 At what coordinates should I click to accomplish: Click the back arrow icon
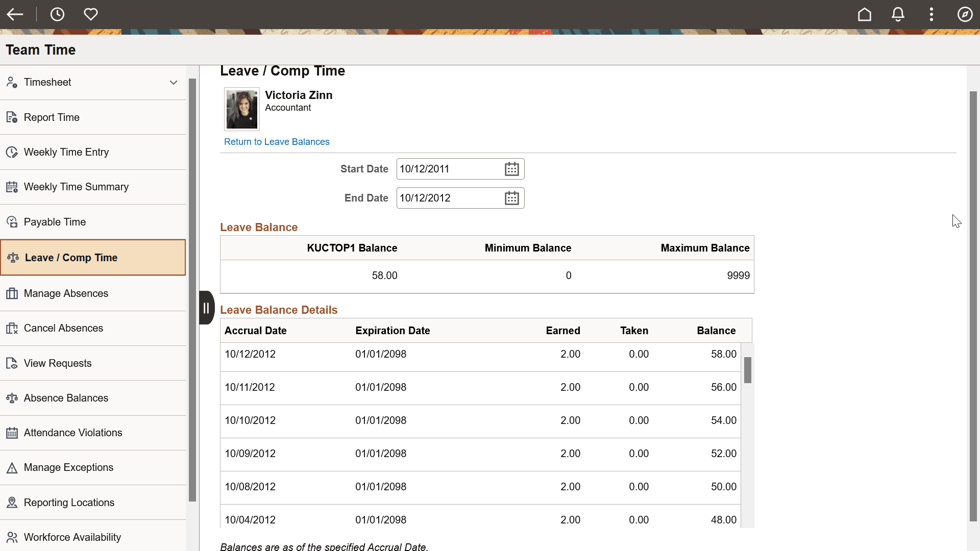pyautogui.click(x=15, y=14)
